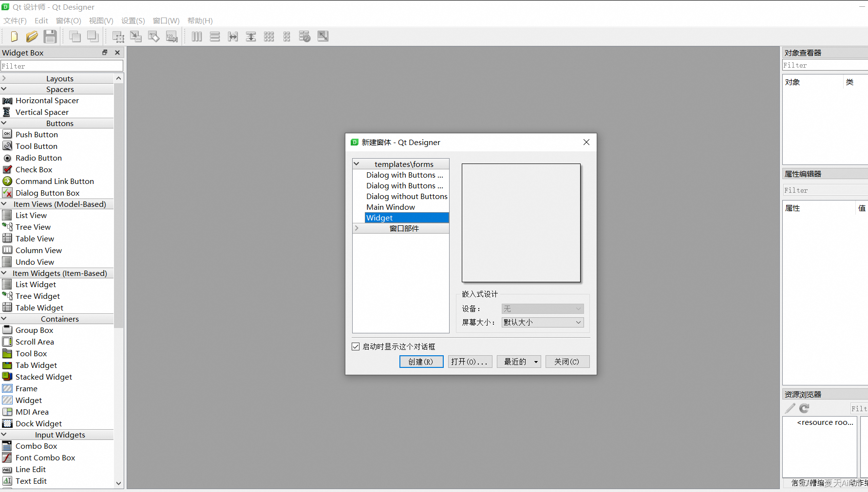The image size is (868, 492).
Task: Click the 打开(O)... button
Action: (x=470, y=362)
